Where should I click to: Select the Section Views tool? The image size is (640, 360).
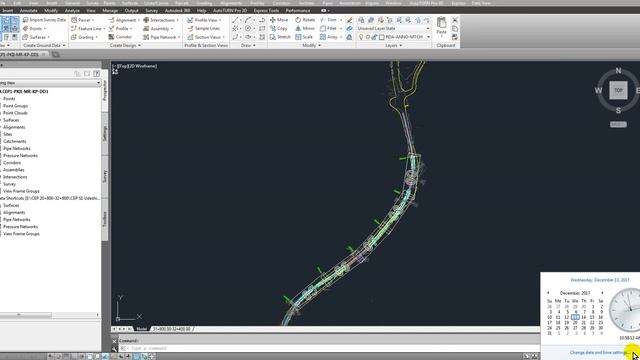pos(206,37)
